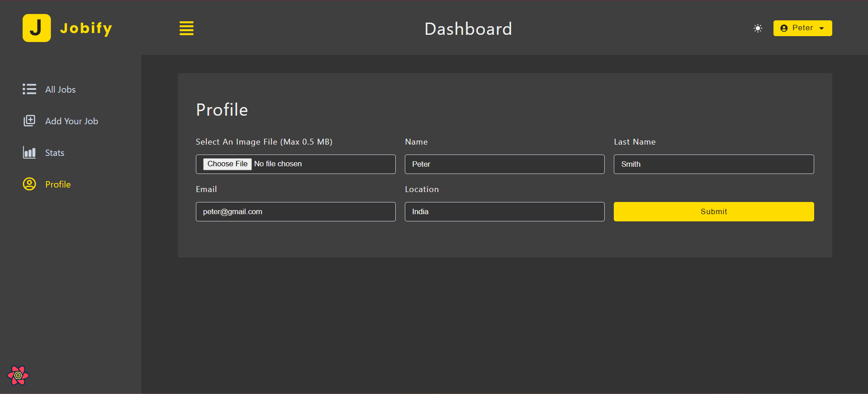Screen dimensions: 868x394
Task: Open the Stats page
Action: (55, 153)
